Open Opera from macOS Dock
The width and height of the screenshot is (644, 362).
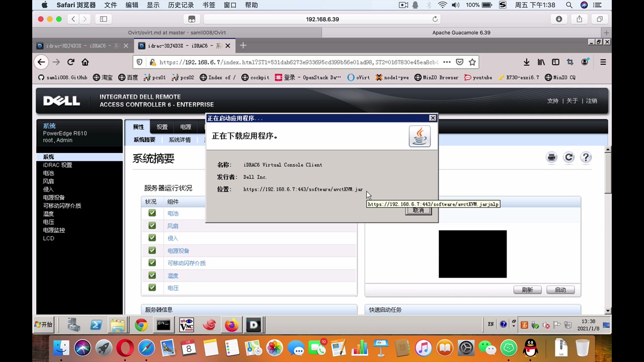125,347
